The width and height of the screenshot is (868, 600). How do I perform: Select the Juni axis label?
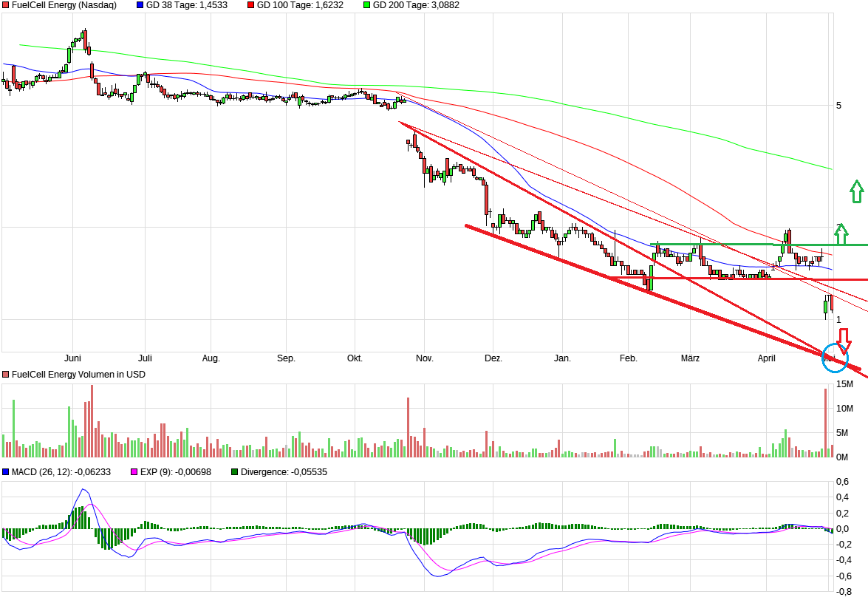pyautogui.click(x=73, y=358)
